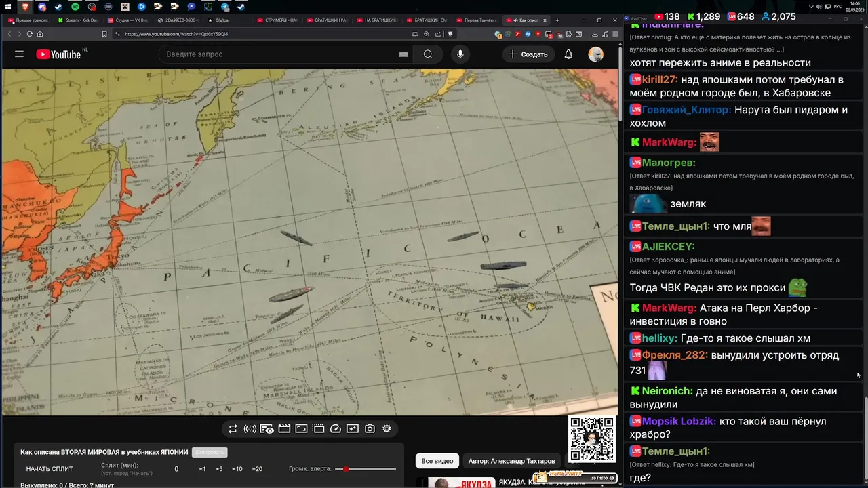Switch to the Прямые трансляции tab
Screen dimensions: 868x488
tap(29, 20)
